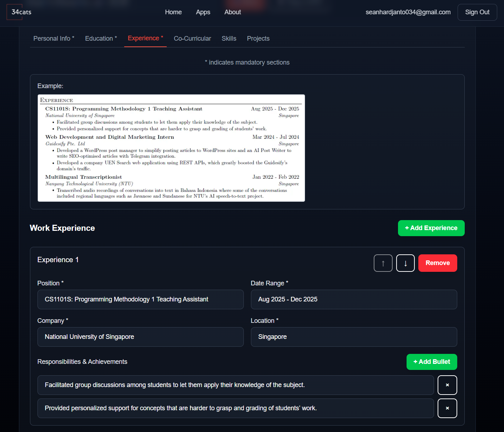Go to the Co-Curricular tab

click(x=192, y=39)
